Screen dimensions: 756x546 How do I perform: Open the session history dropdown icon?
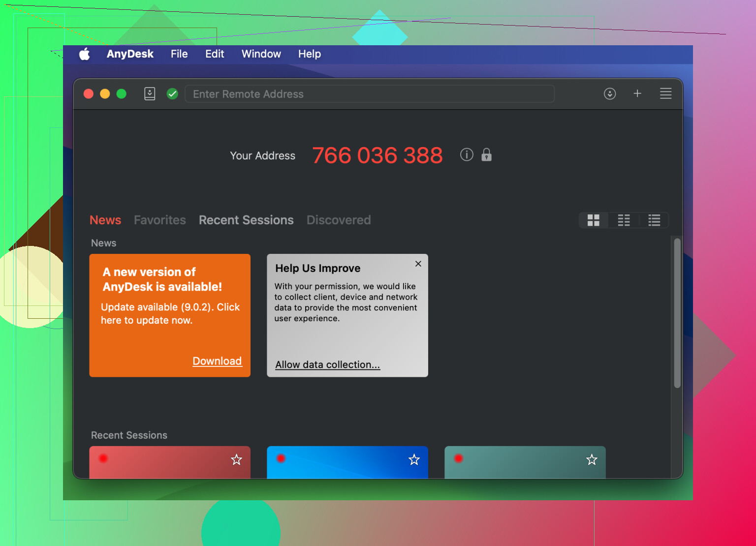pyautogui.click(x=610, y=93)
